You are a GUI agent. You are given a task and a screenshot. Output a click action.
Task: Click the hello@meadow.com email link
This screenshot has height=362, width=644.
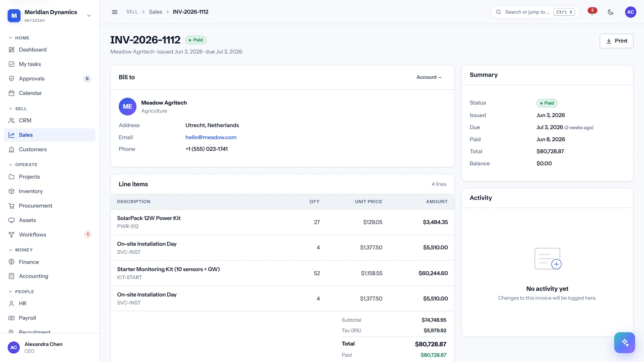click(x=211, y=137)
